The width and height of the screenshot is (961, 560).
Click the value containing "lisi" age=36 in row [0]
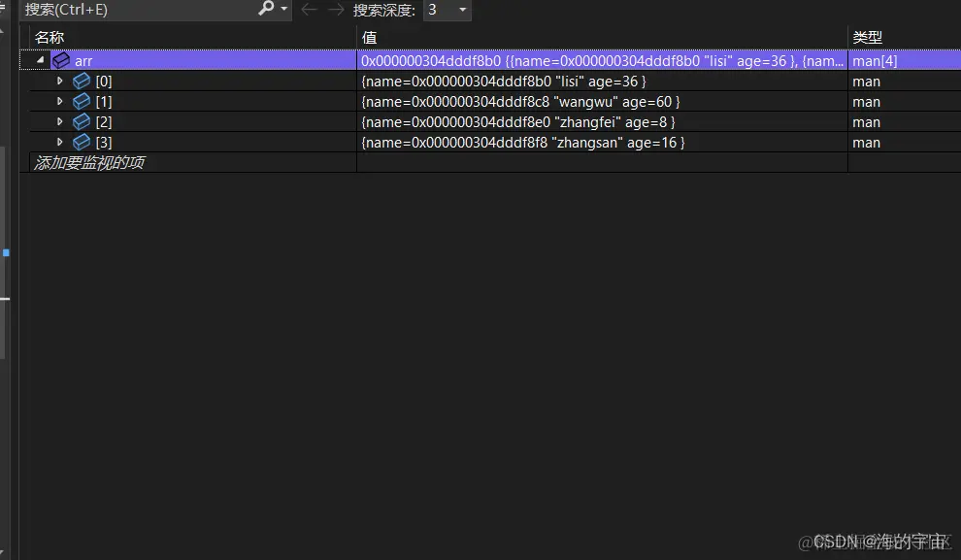click(x=504, y=81)
